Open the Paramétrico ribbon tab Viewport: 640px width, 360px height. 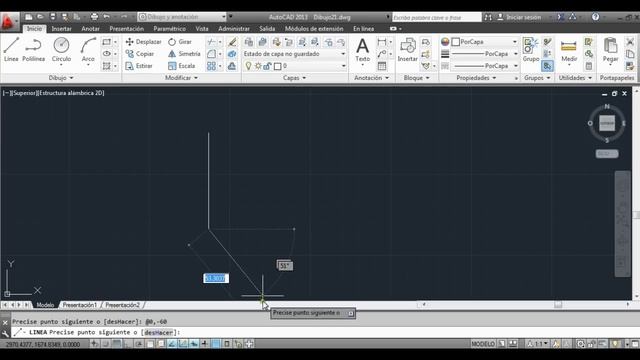(x=169, y=29)
